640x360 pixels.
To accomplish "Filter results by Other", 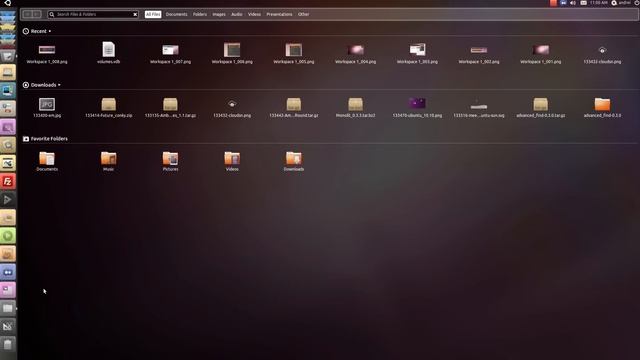I will click(303, 14).
